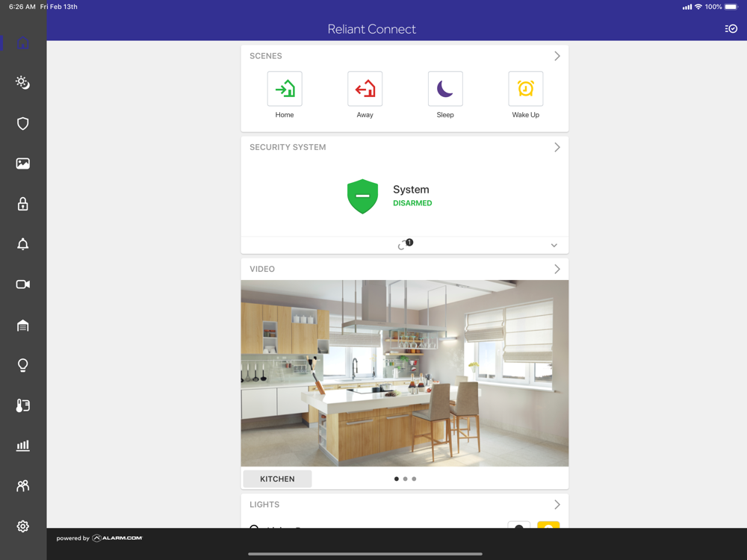Expand the Scenes section chevron

point(557,56)
